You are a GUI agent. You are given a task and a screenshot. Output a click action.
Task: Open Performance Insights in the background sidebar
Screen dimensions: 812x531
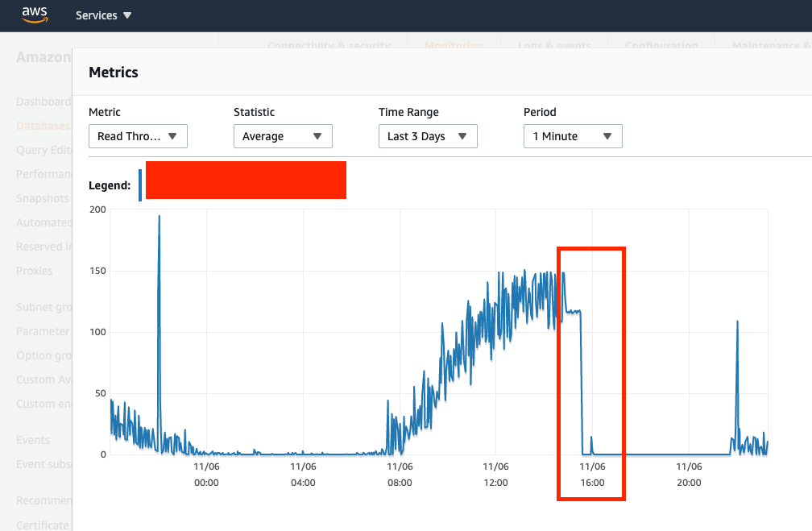click(x=43, y=174)
